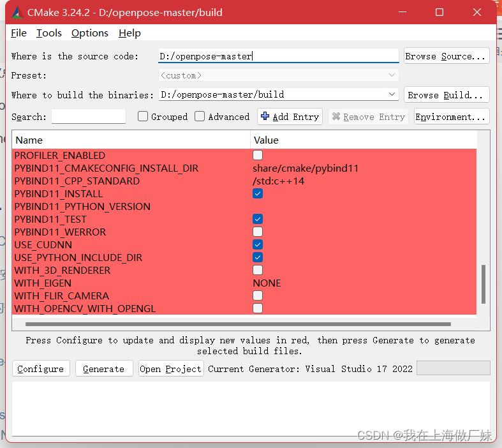
Task: Open the File menu
Action: click(18, 33)
